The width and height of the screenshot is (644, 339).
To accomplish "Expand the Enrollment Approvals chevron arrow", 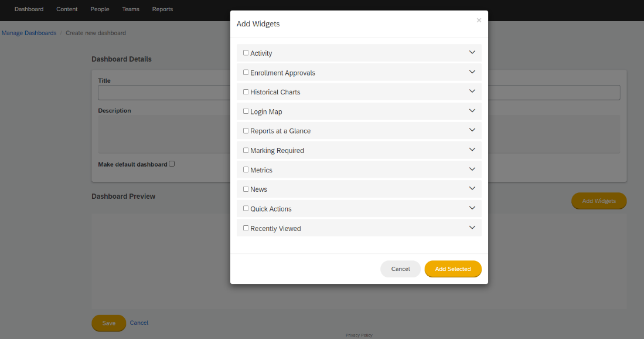I will coord(472,72).
